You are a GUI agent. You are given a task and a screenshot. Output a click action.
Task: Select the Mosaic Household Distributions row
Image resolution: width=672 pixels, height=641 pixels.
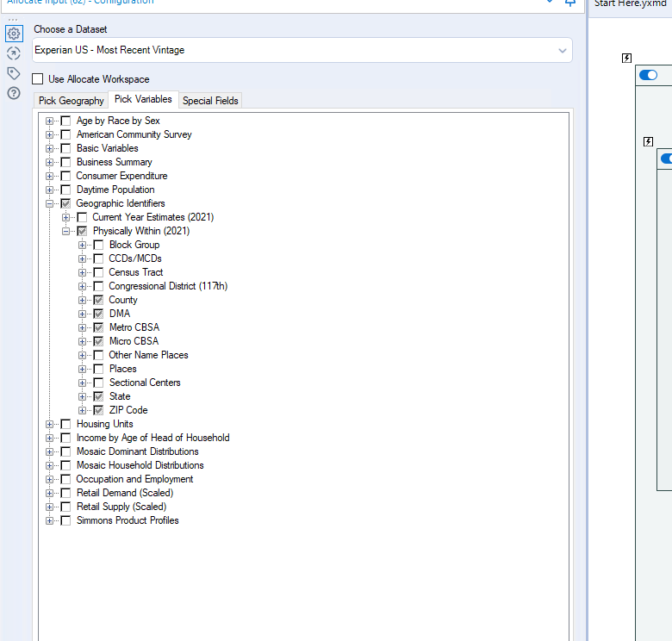click(x=140, y=465)
